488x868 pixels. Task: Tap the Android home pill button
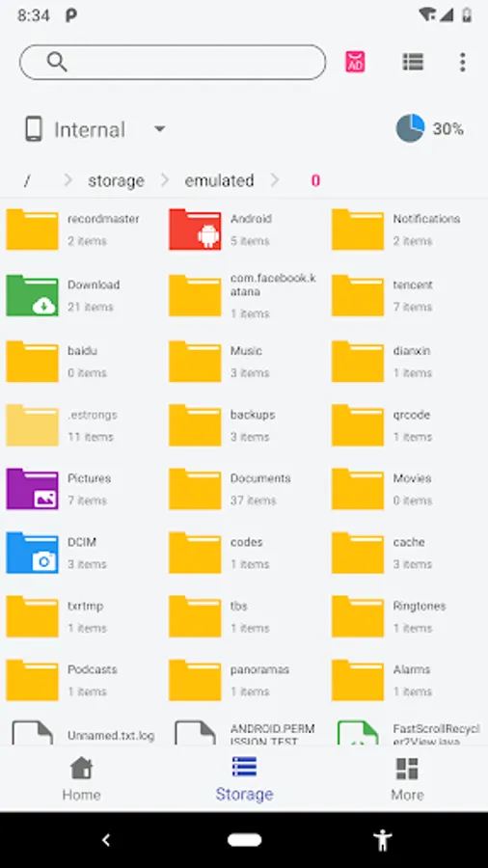click(x=244, y=840)
